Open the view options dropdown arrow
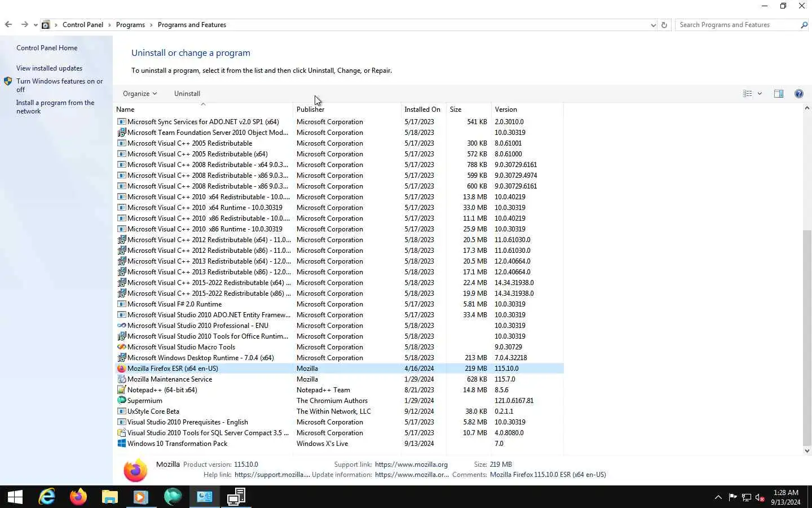Screen dimensions: 812x508 click(760, 94)
